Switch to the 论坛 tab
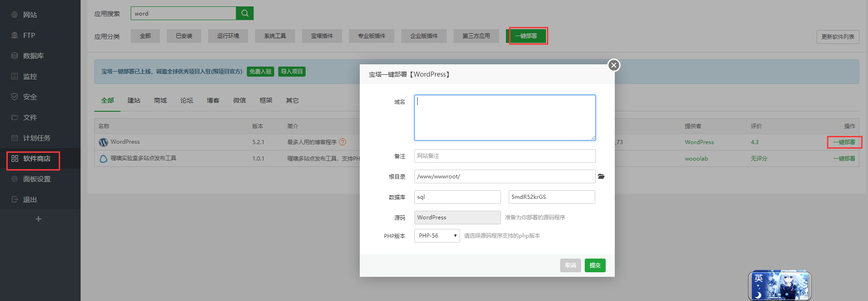The height and width of the screenshot is (301, 868). (x=187, y=100)
